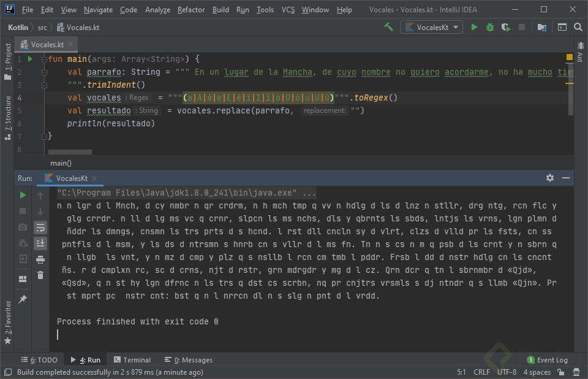The height and width of the screenshot is (379, 588).
Task: Click the yellow inspection warning indicator
Action: [x=569, y=57]
